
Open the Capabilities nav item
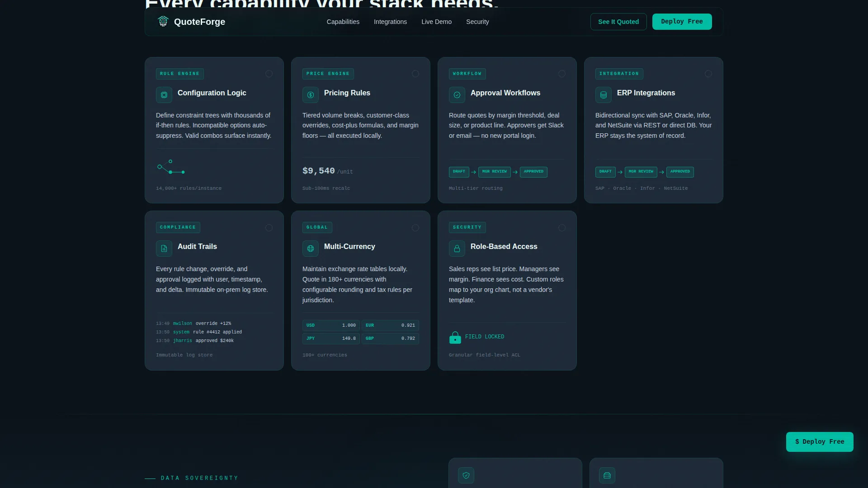click(343, 22)
